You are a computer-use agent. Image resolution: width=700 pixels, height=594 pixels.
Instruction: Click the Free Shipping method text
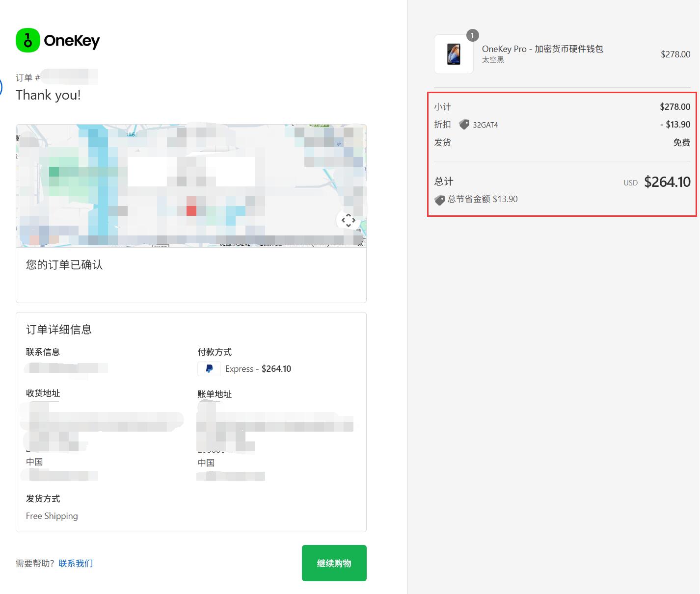point(52,516)
